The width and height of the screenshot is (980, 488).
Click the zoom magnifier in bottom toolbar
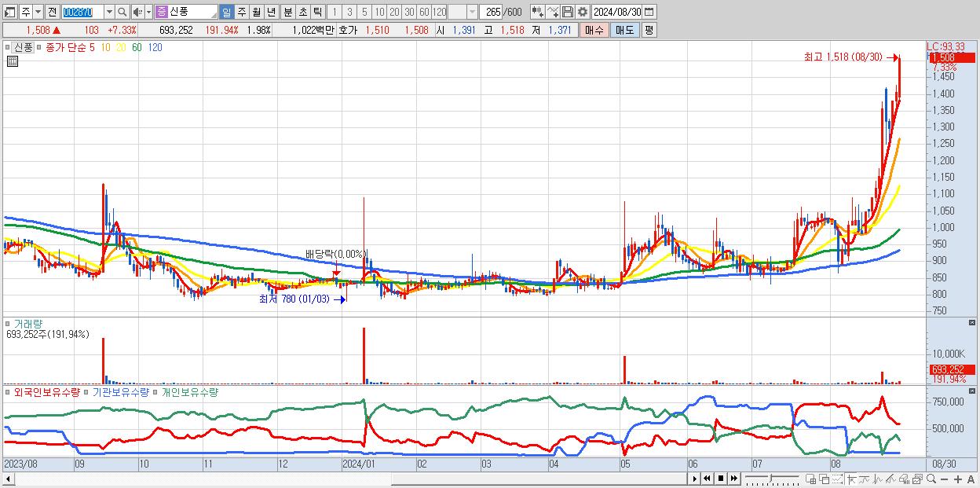pyautogui.click(x=931, y=479)
